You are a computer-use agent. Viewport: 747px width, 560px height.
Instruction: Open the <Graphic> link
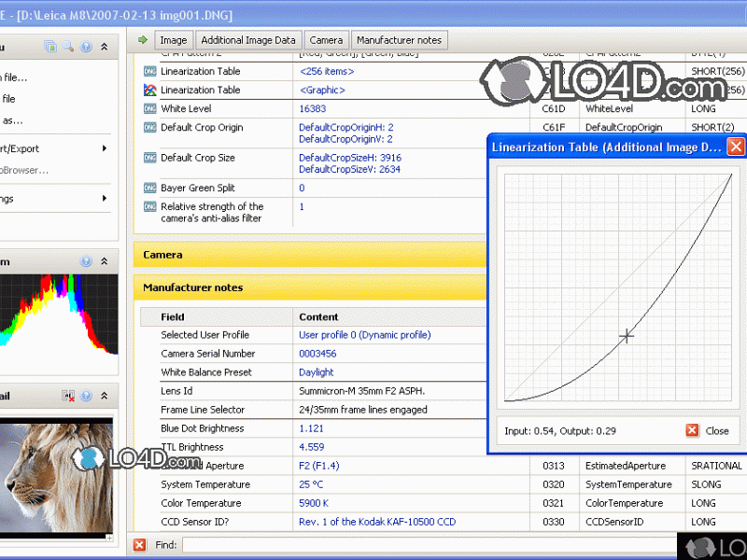pos(322,90)
